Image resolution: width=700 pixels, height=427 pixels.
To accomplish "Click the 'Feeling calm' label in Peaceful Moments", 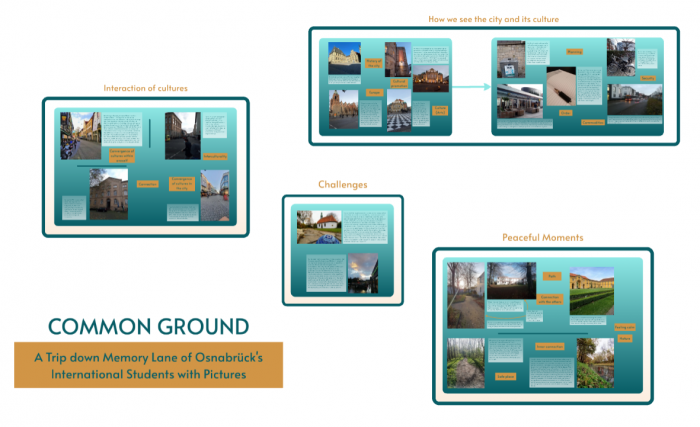I will click(624, 327).
